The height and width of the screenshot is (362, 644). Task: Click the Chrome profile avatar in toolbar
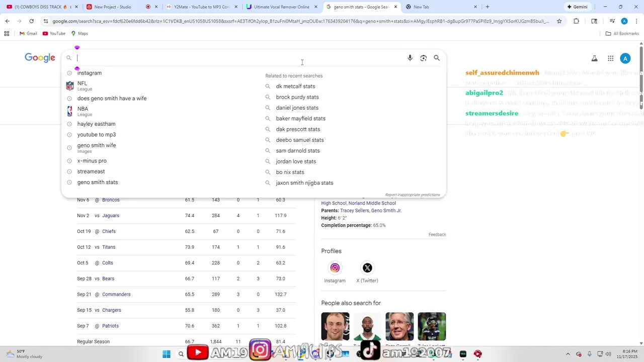[624, 21]
